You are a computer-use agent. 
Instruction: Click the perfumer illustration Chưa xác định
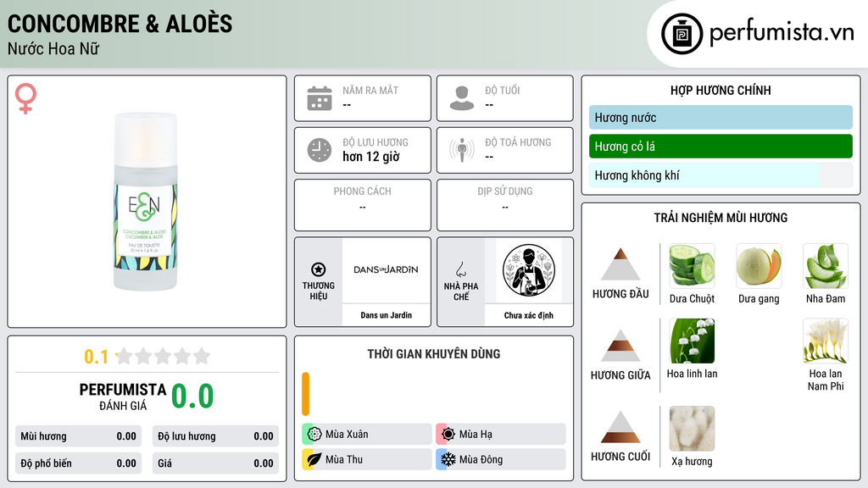pos(529,270)
